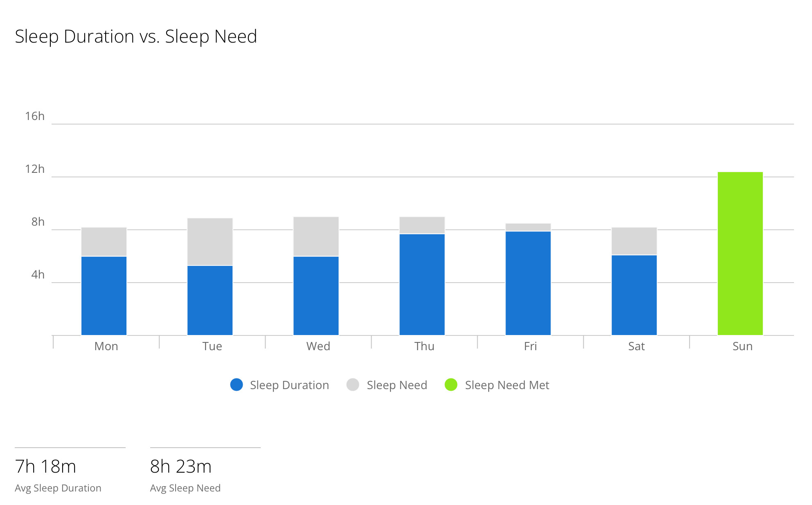Click the Mon x-axis label
The width and height of the screenshot is (812, 505).
click(106, 346)
